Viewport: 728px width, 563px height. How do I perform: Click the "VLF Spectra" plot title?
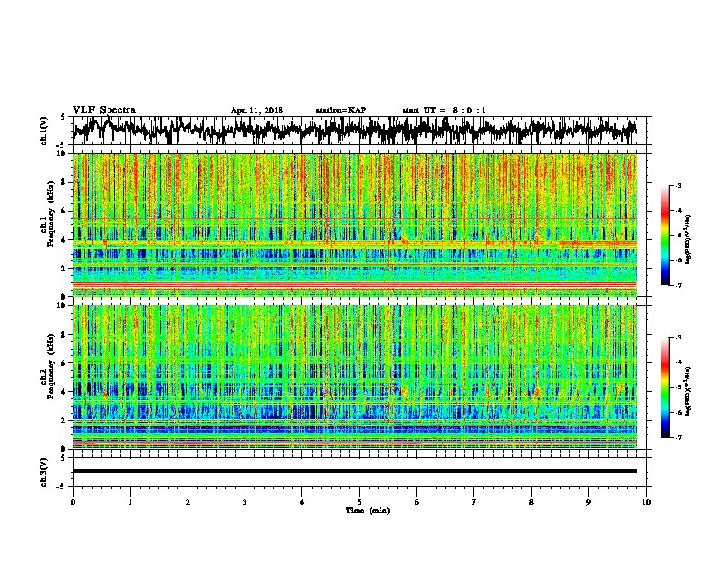pyautogui.click(x=104, y=110)
